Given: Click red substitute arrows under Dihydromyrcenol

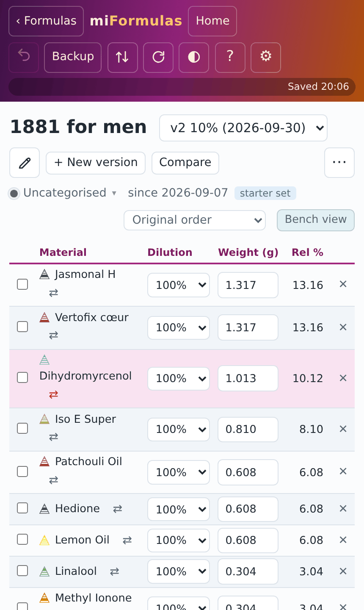Looking at the screenshot, I should (x=53, y=394).
